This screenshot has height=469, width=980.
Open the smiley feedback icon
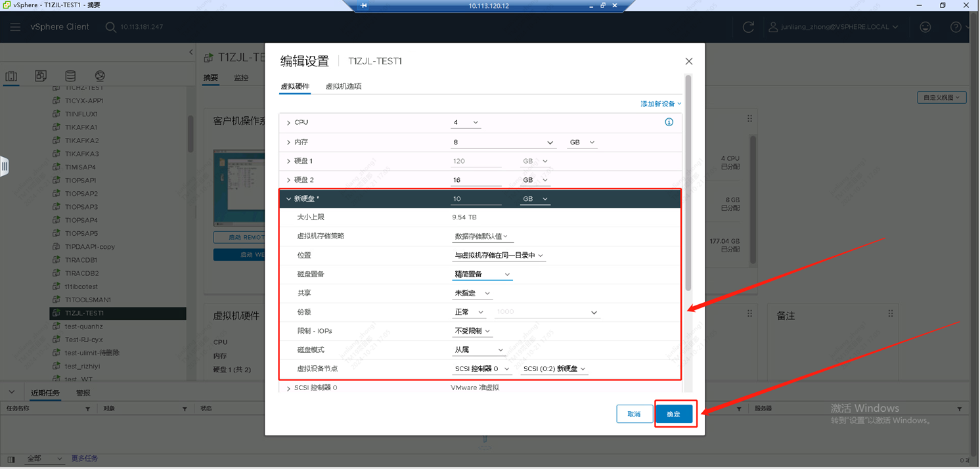(x=925, y=27)
